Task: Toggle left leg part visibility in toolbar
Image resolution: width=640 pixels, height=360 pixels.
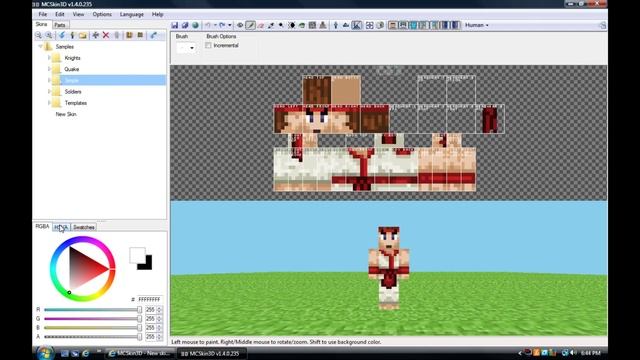Action: (x=445, y=25)
